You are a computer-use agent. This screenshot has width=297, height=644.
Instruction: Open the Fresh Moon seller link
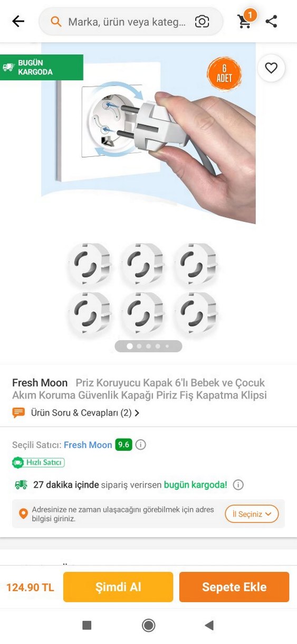88,445
